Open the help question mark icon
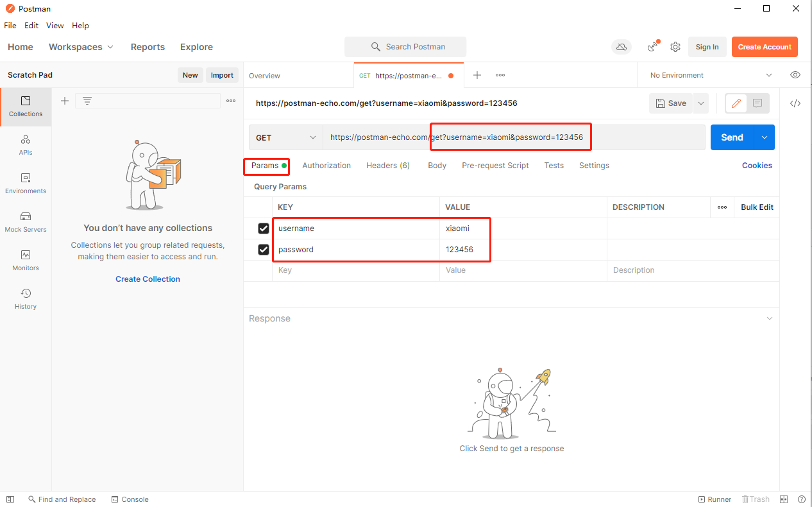 tap(802, 499)
